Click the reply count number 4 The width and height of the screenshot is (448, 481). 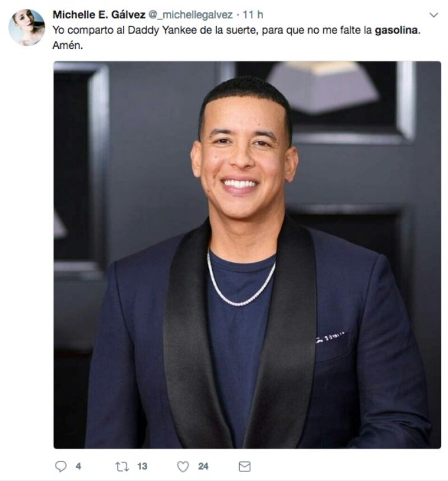coord(78,466)
